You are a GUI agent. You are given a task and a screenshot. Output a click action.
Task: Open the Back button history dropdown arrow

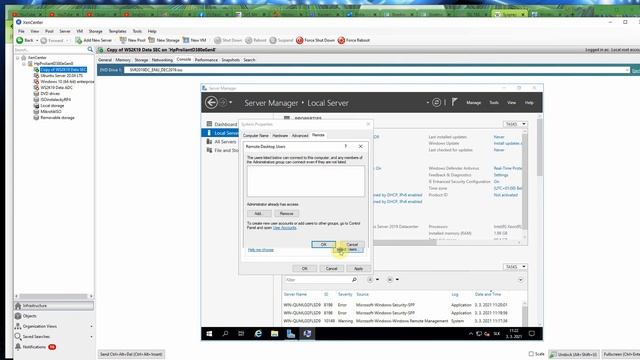(x=37, y=40)
